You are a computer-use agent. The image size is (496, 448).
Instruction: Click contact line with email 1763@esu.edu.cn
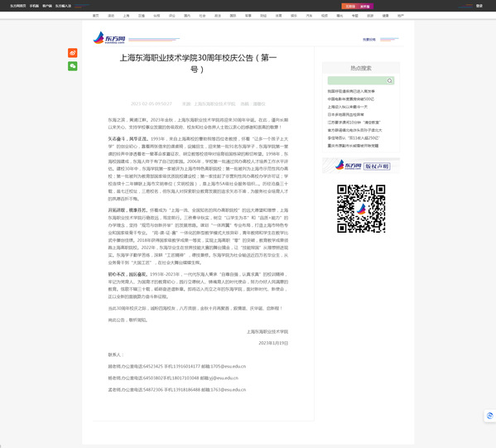[x=177, y=390]
